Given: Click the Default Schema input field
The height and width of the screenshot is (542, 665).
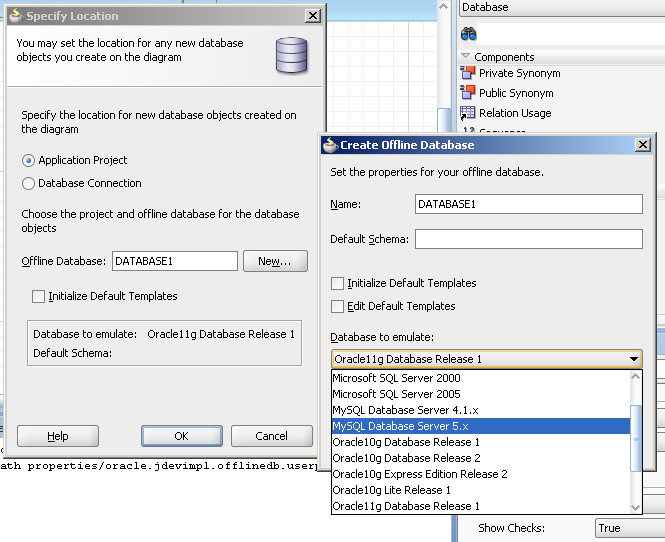Looking at the screenshot, I should point(528,239).
